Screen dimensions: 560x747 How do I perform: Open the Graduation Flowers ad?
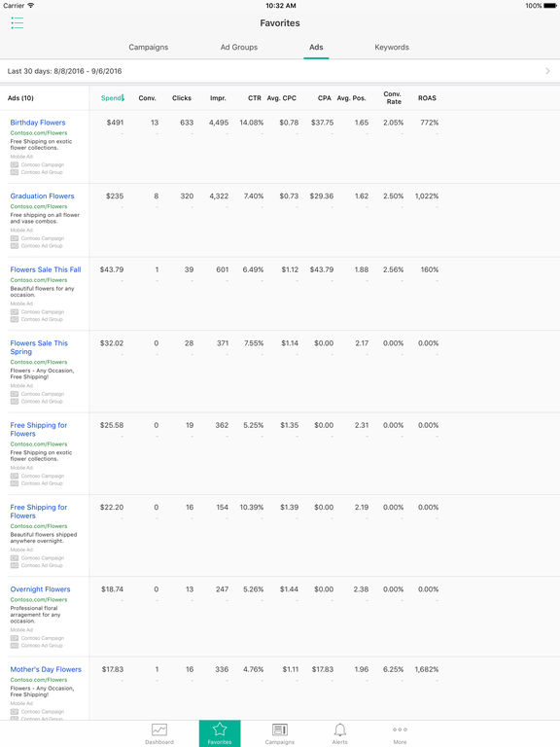[43, 196]
